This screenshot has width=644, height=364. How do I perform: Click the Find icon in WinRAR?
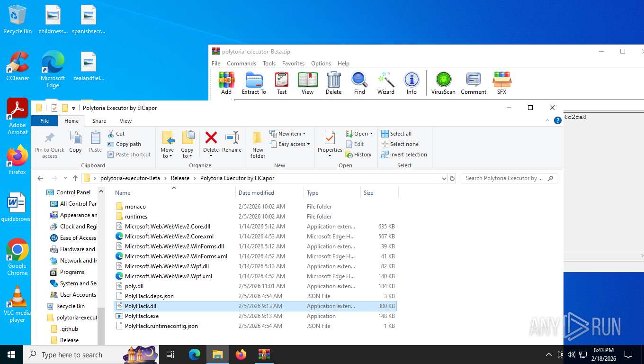359,83
